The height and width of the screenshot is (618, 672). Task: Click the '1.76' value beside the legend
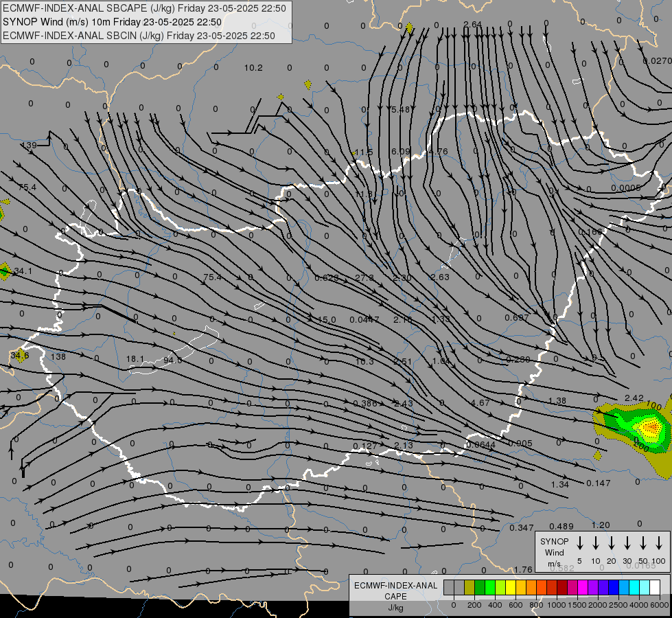523,569
